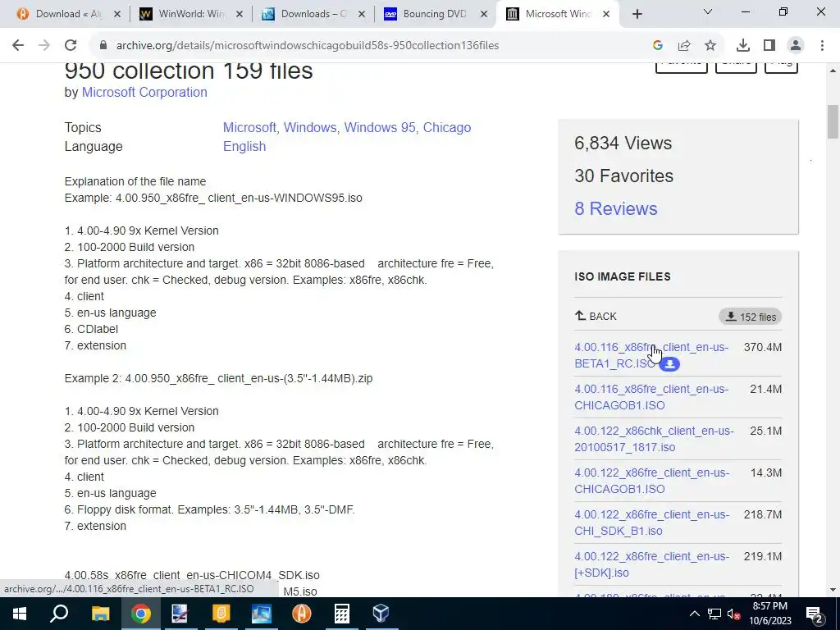The width and height of the screenshot is (840, 630).
Task: Open the Algodoo orange taskbar icon
Action: pyautogui.click(x=302, y=614)
